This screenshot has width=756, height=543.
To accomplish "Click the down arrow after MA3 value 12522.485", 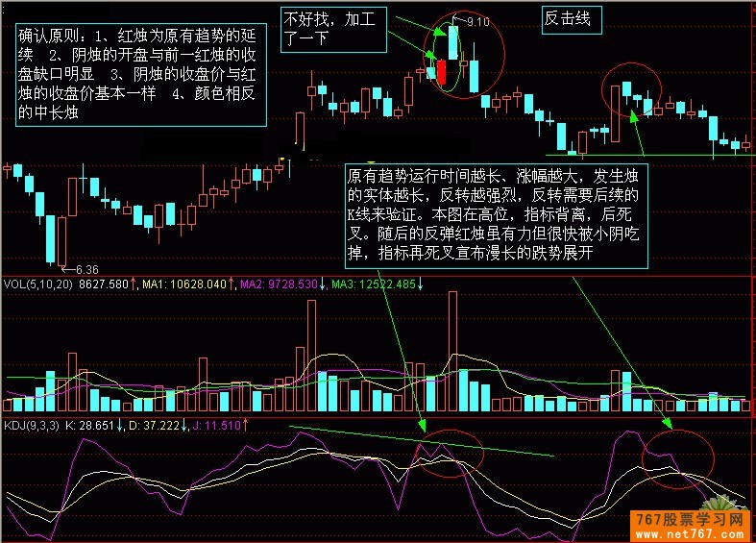I will pos(419,285).
